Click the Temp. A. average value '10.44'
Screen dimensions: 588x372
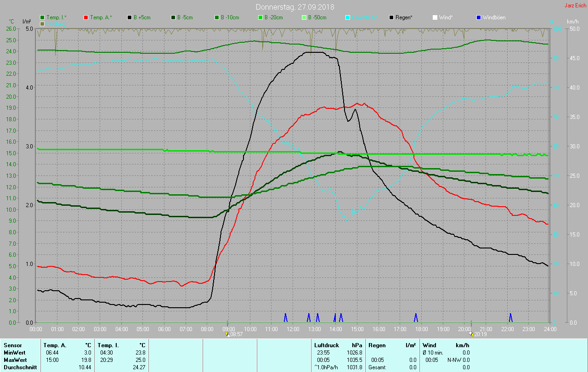click(x=85, y=367)
